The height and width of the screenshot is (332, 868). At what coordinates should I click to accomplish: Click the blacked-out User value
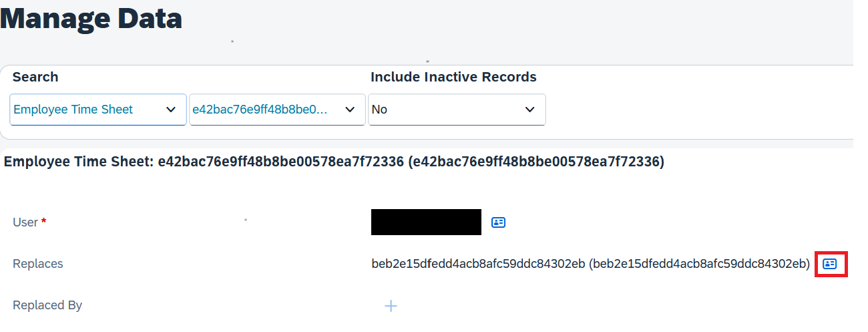point(426,222)
